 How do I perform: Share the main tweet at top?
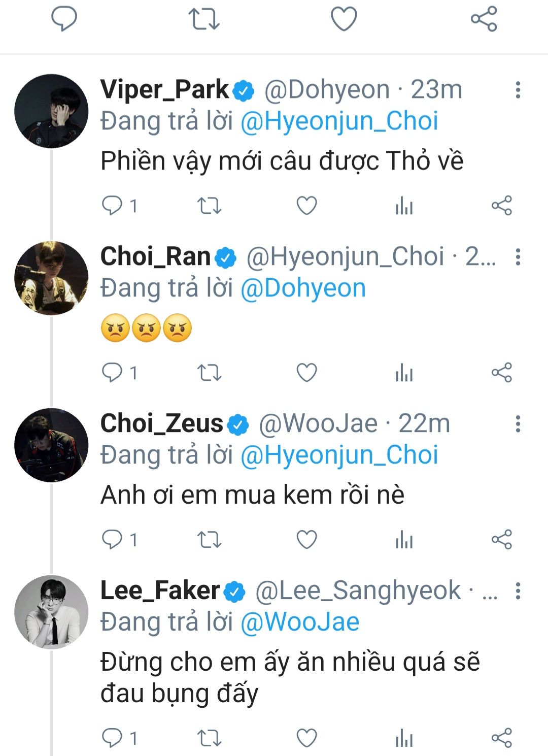[484, 19]
